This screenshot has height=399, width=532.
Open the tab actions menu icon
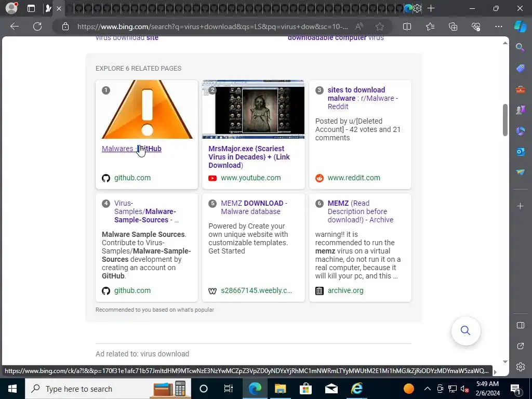(31, 8)
